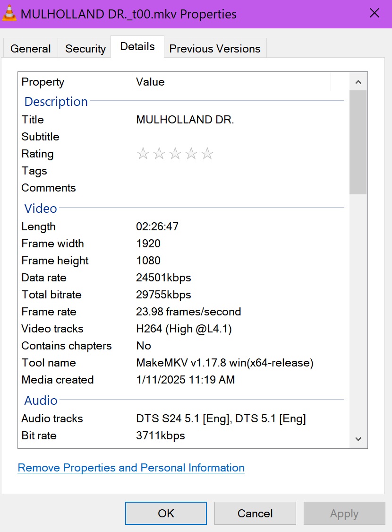392x532 pixels.
Task: Click the scroll up arrow
Action: point(358,82)
